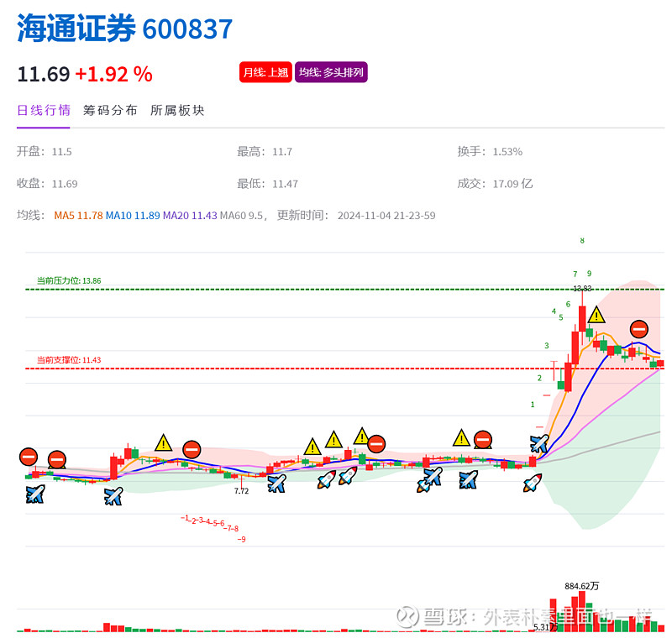Click the rocket icon below the breakout candle

[532, 483]
